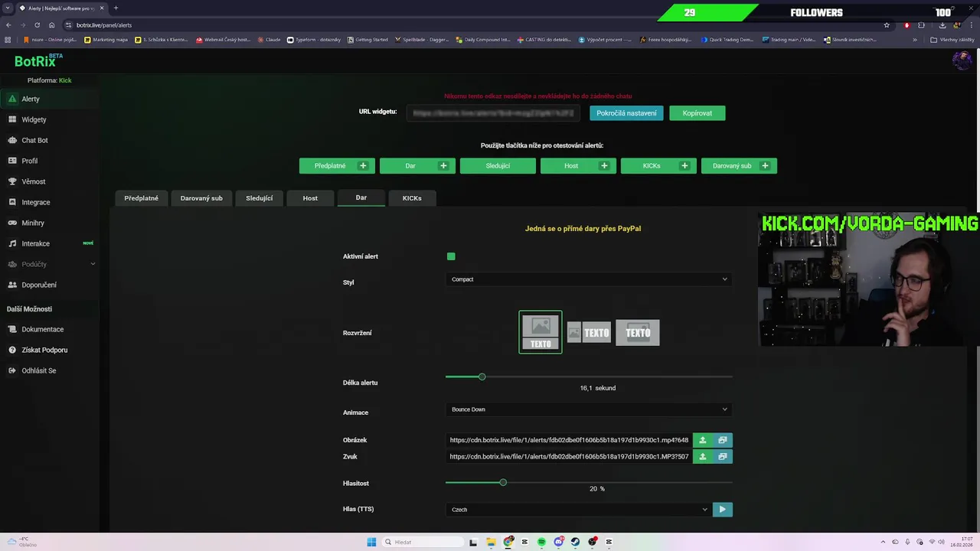
Task: Bookmark page with the star icon
Action: click(887, 24)
